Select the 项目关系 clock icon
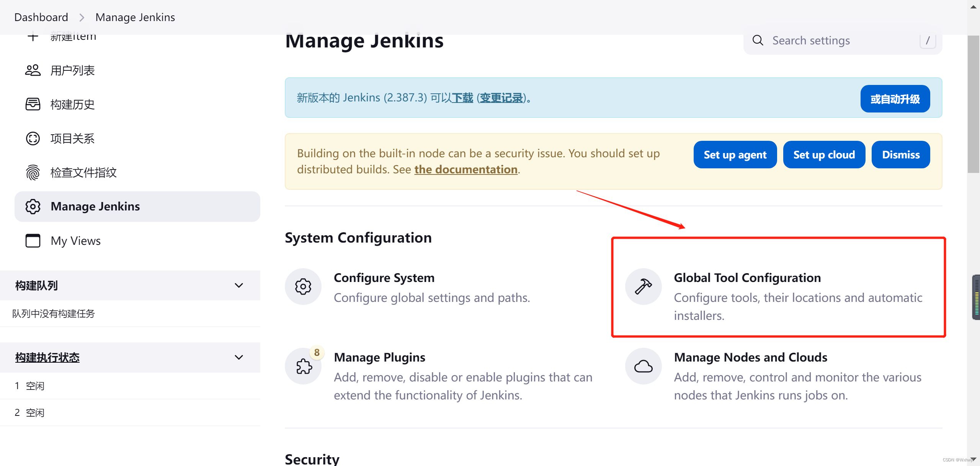The width and height of the screenshot is (980, 466). pyautogui.click(x=33, y=138)
